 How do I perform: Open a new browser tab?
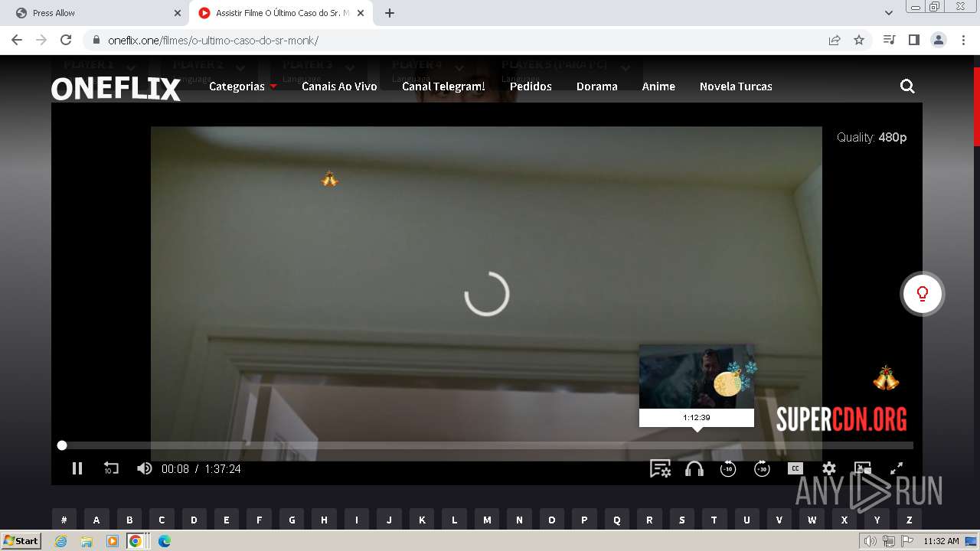pyautogui.click(x=390, y=13)
